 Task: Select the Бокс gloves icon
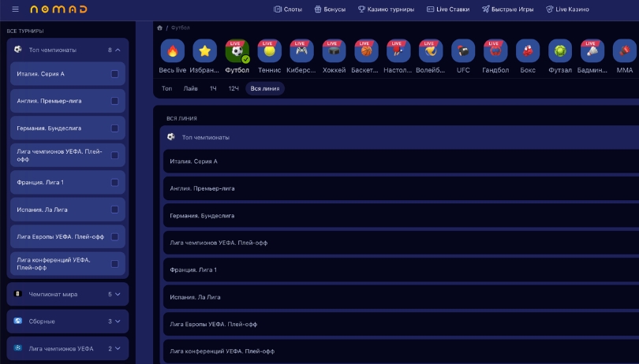(528, 51)
